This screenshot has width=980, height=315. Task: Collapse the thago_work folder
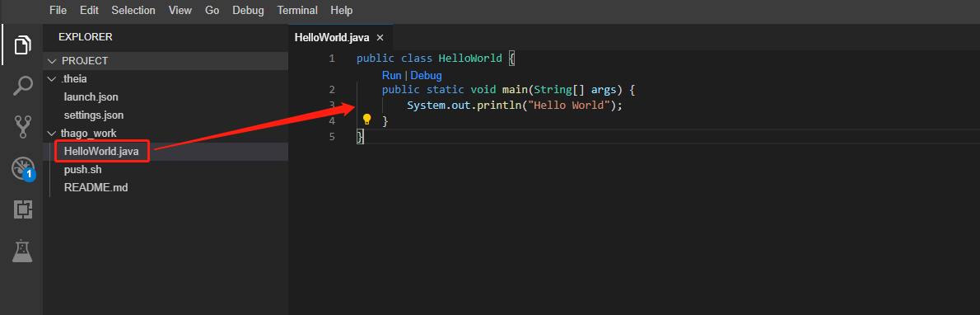coord(52,134)
